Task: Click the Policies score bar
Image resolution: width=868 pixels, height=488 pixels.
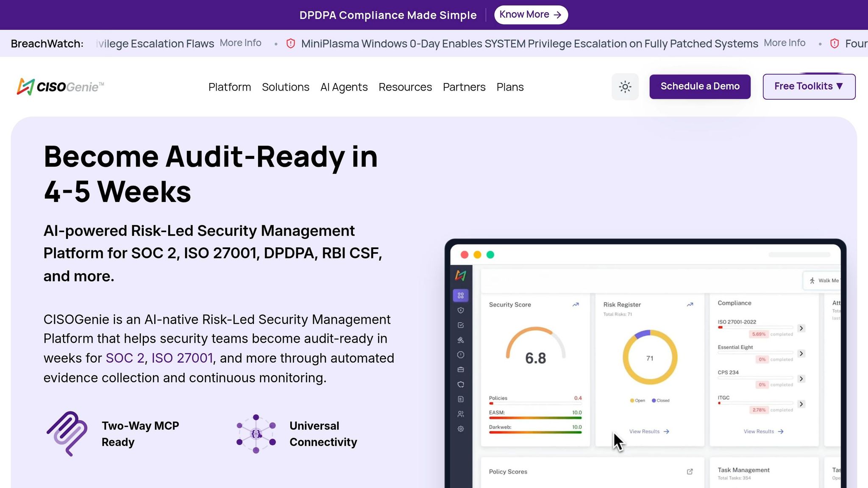Action: point(535,403)
